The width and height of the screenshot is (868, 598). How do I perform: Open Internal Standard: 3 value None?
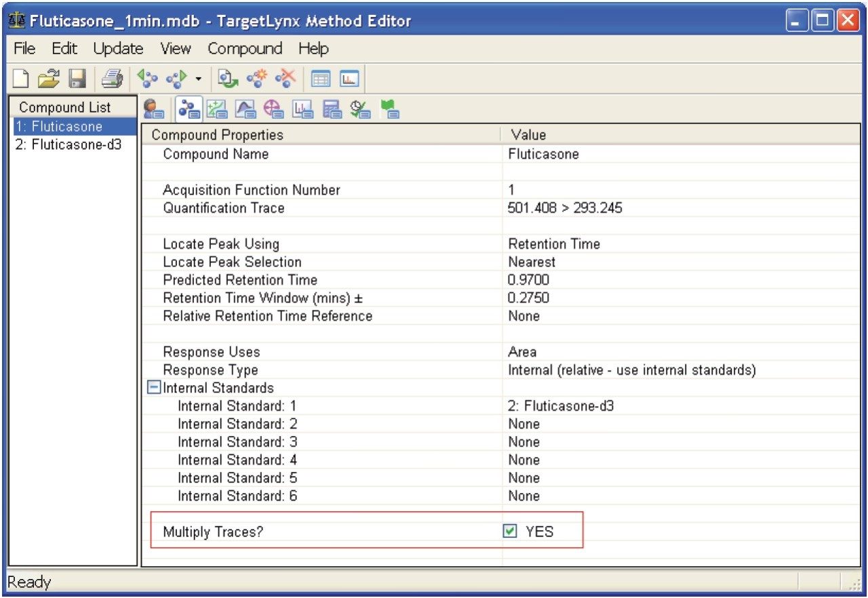524,442
